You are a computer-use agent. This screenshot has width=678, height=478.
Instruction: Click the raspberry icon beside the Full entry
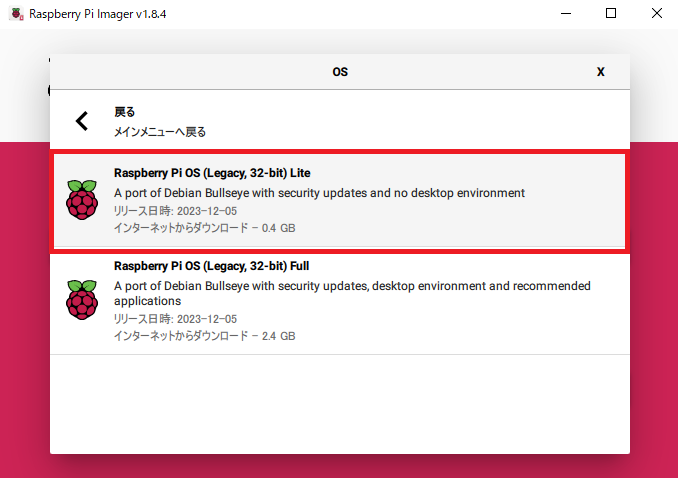[x=82, y=299]
